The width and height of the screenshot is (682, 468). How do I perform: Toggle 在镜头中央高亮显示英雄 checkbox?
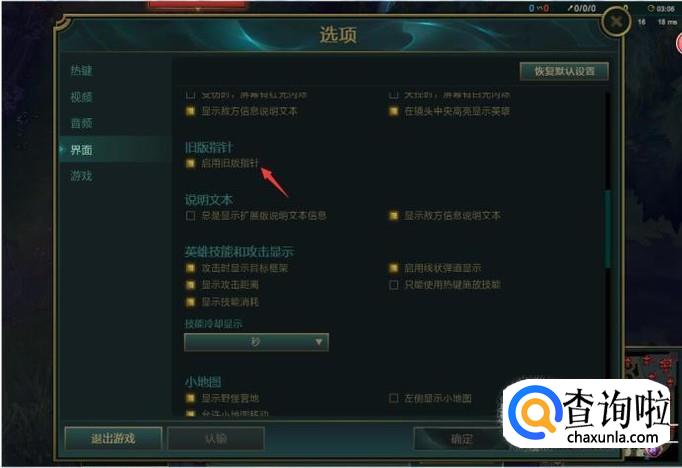(394, 111)
